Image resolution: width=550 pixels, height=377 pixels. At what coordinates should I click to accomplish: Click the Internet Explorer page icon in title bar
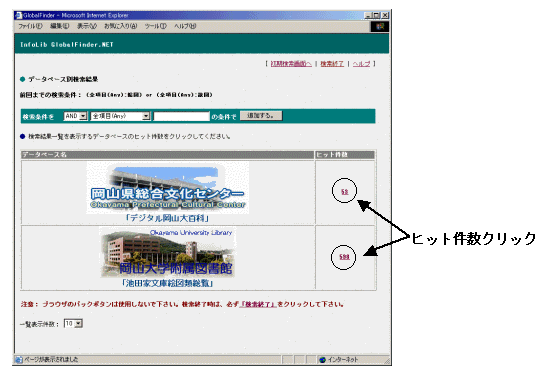tap(19, 15)
